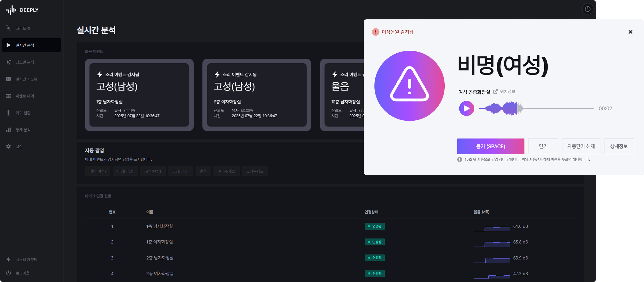Play the detected scream audio clip

[466, 109]
